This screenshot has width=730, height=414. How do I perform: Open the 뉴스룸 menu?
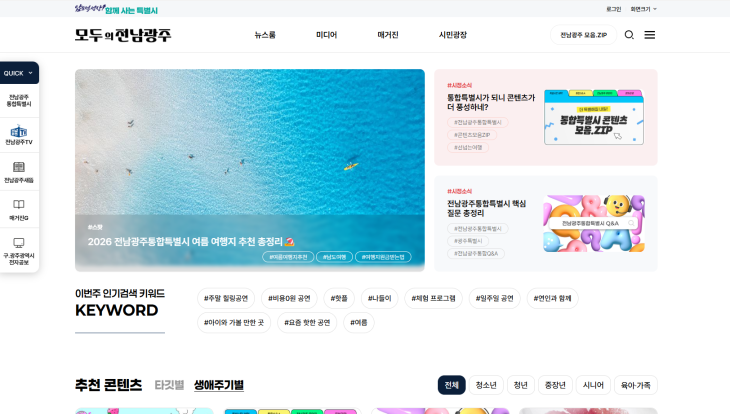tap(265, 35)
